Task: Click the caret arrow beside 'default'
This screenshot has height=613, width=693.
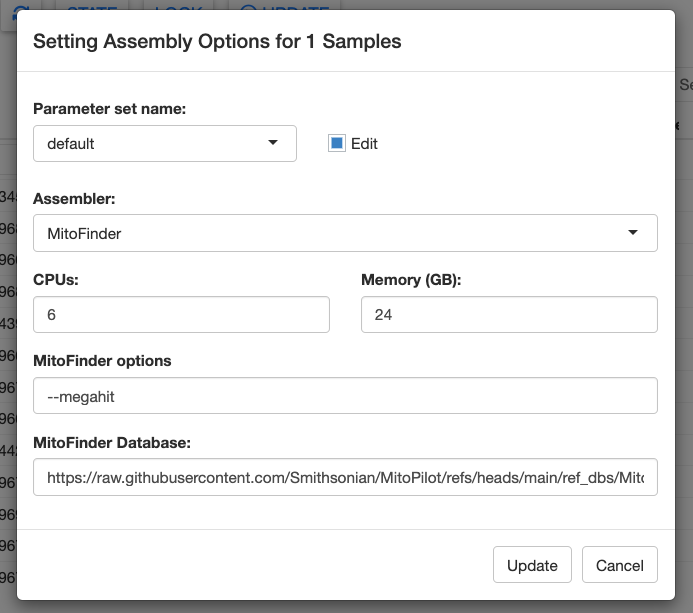Action: (x=273, y=142)
